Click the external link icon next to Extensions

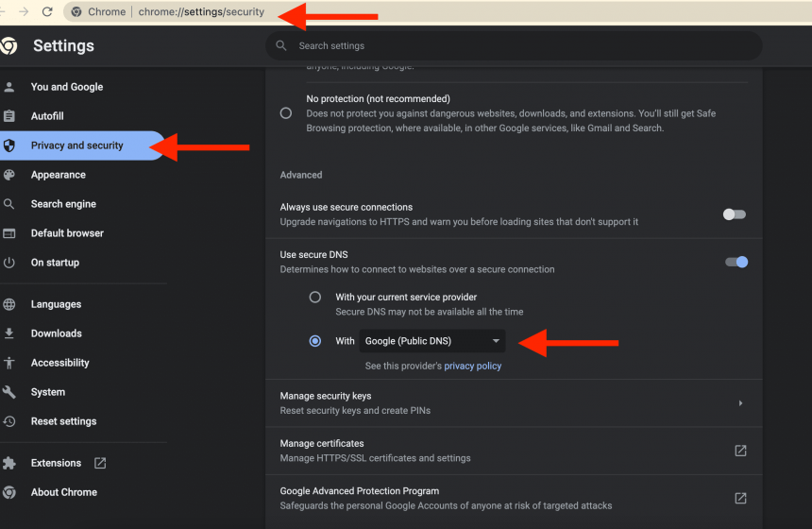(x=100, y=463)
